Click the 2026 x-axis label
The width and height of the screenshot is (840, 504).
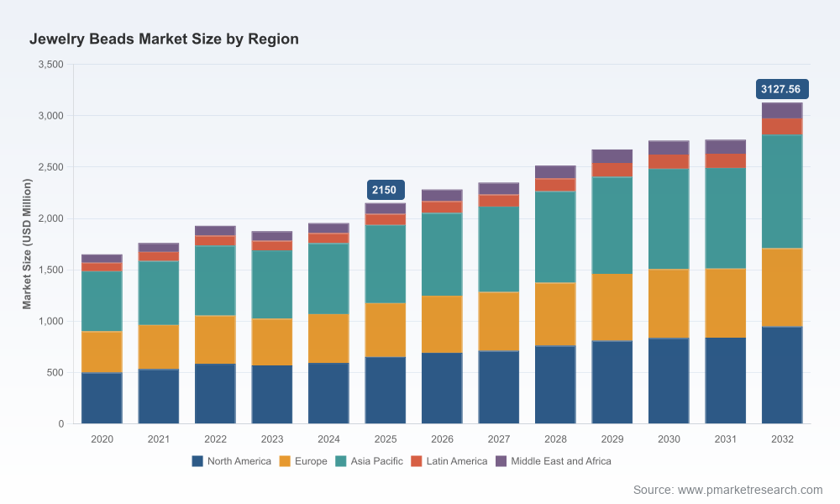442,439
